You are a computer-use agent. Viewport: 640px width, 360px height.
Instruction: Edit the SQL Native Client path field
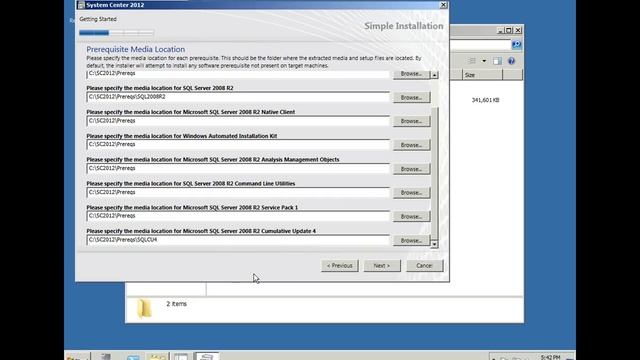pos(238,121)
